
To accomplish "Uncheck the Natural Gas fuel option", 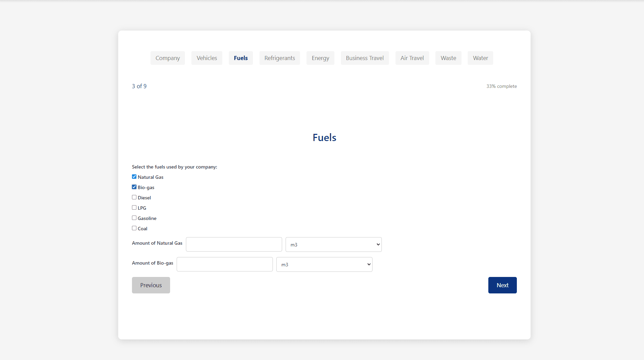I will pos(134,176).
